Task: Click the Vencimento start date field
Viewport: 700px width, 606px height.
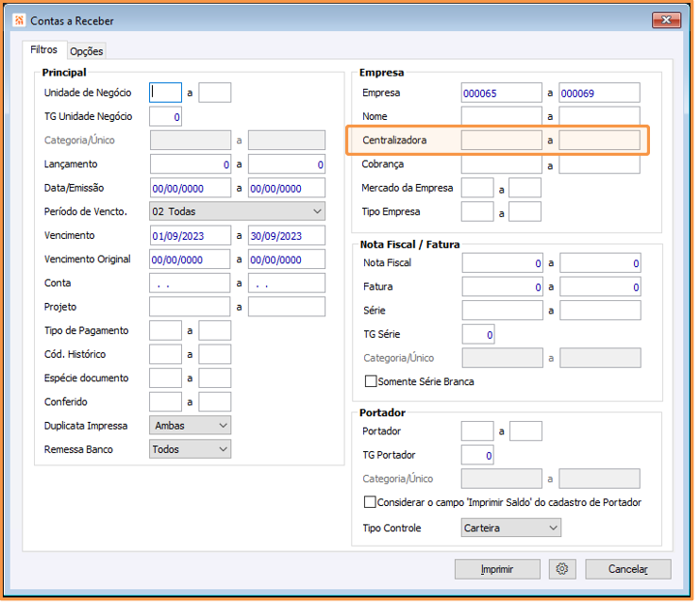Action: tap(190, 235)
